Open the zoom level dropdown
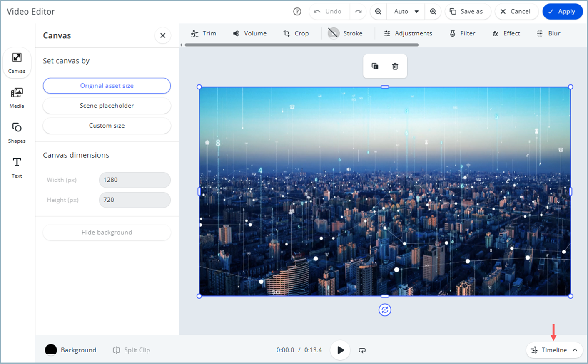 [405, 12]
